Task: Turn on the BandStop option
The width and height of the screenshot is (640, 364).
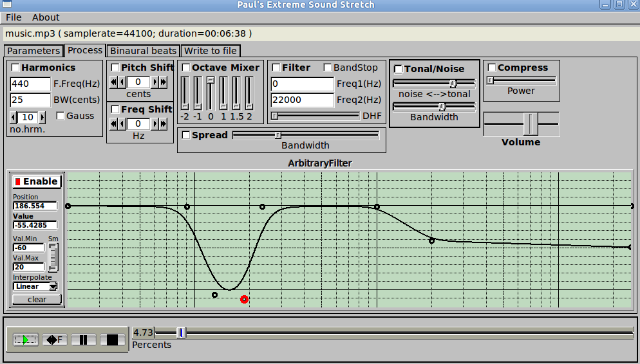Action: tap(328, 68)
